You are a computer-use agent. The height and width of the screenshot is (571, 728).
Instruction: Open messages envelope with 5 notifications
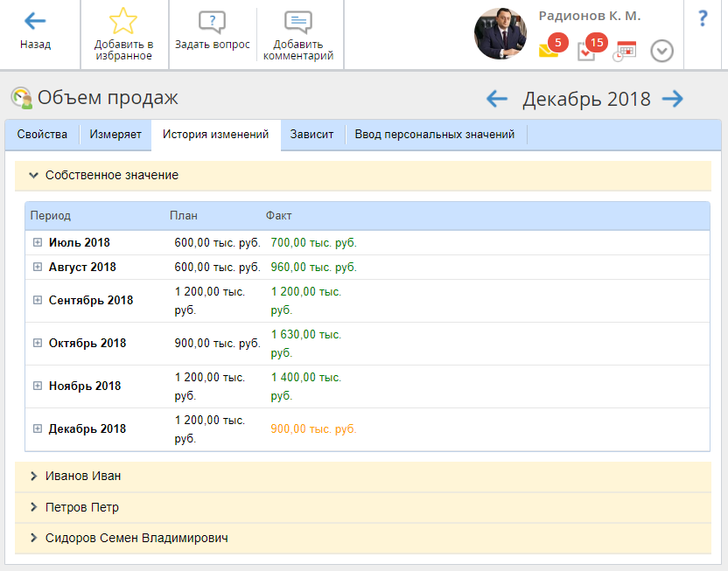point(549,50)
